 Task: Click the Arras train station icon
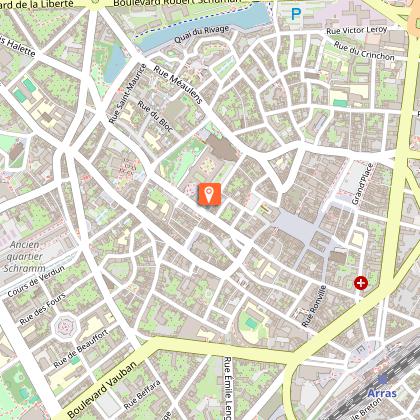(383, 379)
